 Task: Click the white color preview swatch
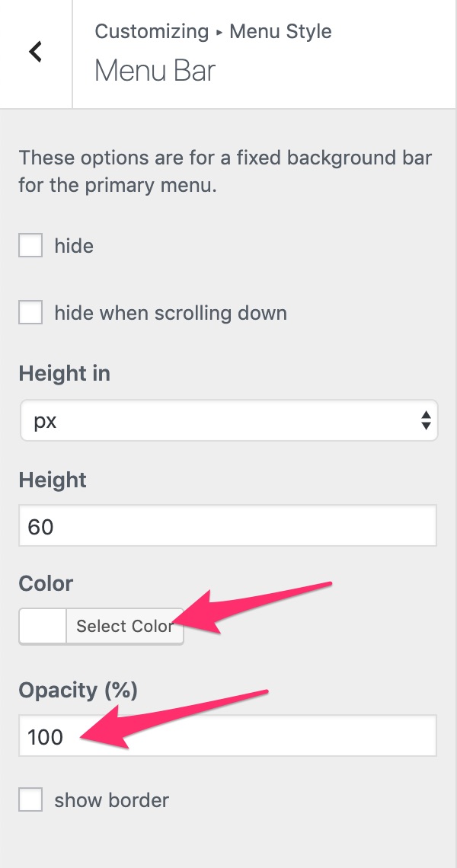coord(43,627)
